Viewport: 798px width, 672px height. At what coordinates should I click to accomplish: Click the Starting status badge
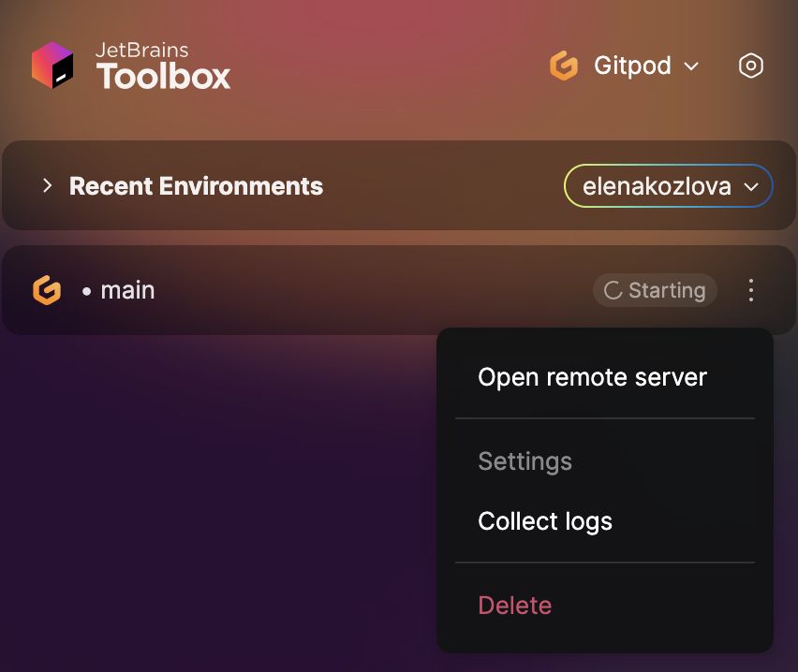pos(655,290)
